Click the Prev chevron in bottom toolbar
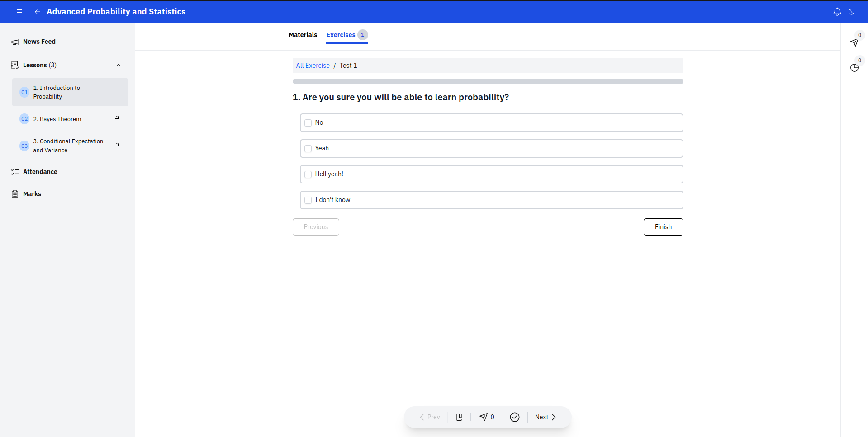 [422, 417]
